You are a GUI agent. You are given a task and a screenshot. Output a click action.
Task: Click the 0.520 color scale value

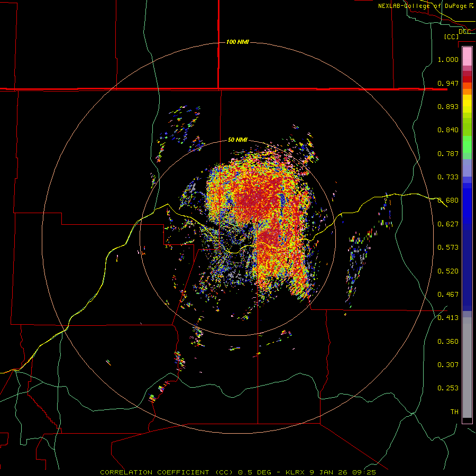pos(448,271)
